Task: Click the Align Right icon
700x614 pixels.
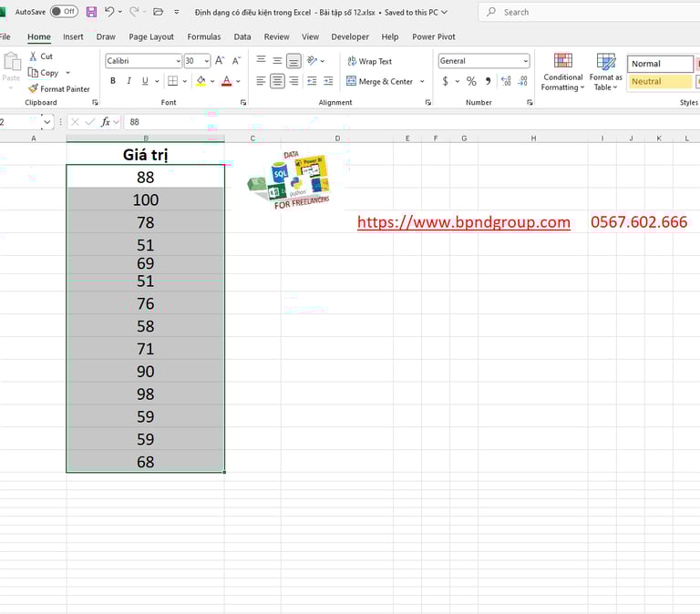Action: coord(293,81)
